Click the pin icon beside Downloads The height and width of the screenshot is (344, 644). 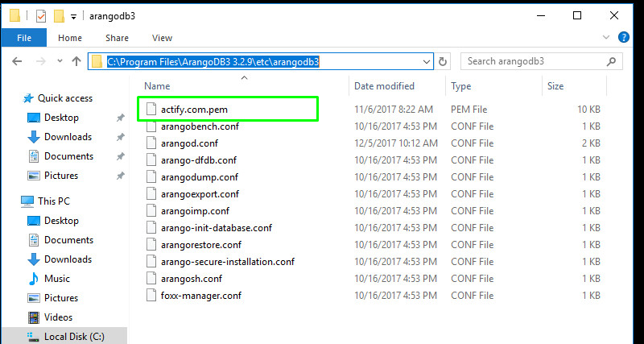pos(120,137)
